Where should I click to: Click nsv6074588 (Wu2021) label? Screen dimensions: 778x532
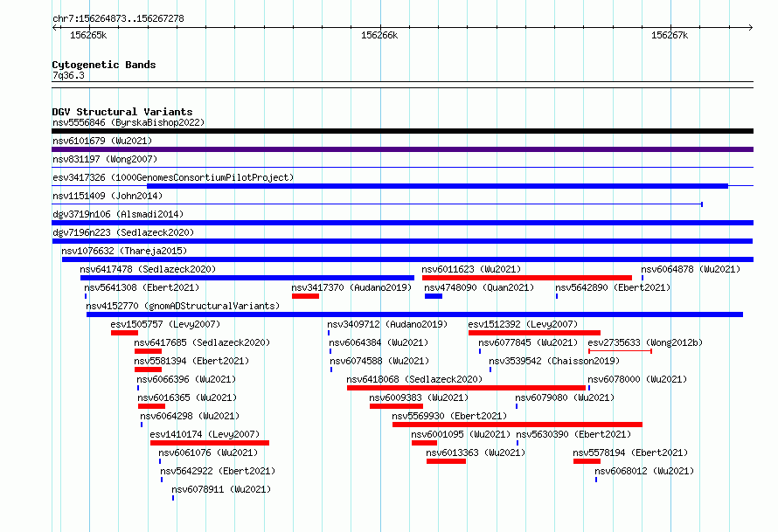[x=379, y=361]
